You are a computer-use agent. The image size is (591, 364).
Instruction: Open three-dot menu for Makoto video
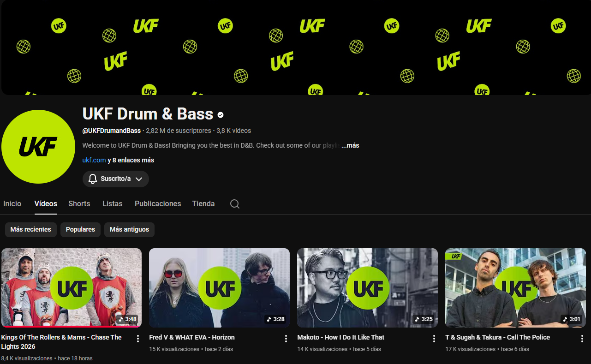click(434, 339)
